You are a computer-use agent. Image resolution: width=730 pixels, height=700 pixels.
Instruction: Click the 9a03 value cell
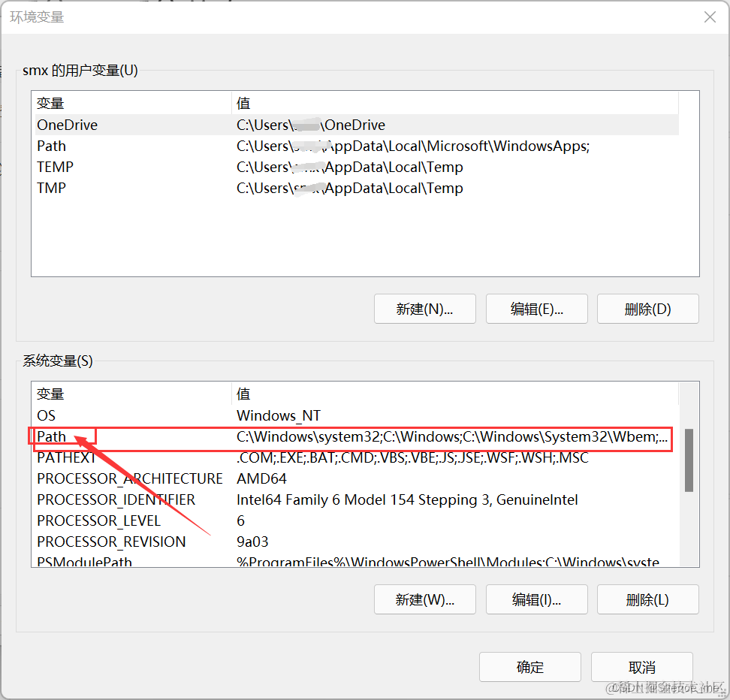[x=252, y=542]
